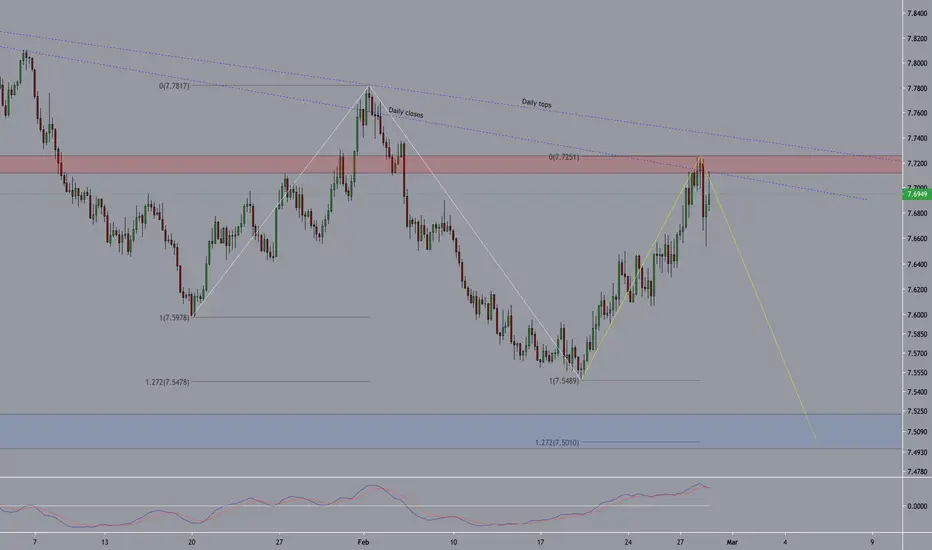Viewport: 932px width, 550px height.
Task: Click the 'Feb' date on time axis
Action: 363,542
